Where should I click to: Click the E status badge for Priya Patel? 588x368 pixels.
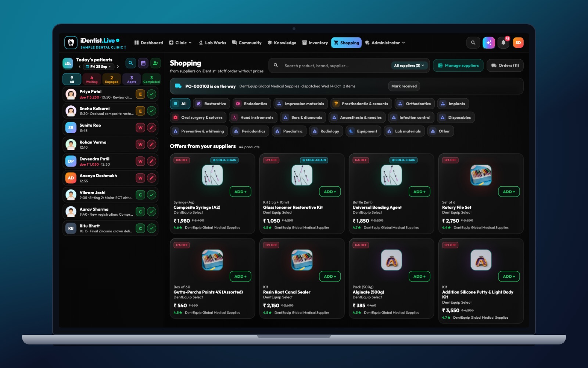click(x=140, y=94)
